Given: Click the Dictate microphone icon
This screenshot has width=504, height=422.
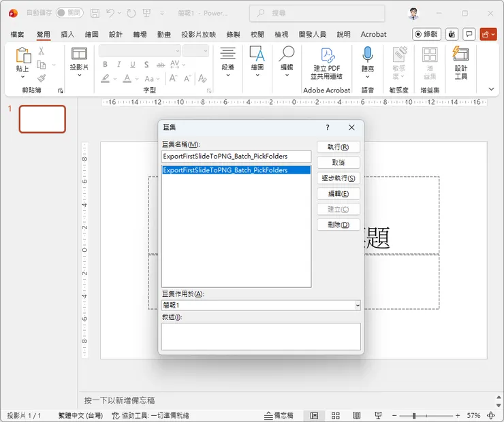Looking at the screenshot, I should pyautogui.click(x=367, y=54).
